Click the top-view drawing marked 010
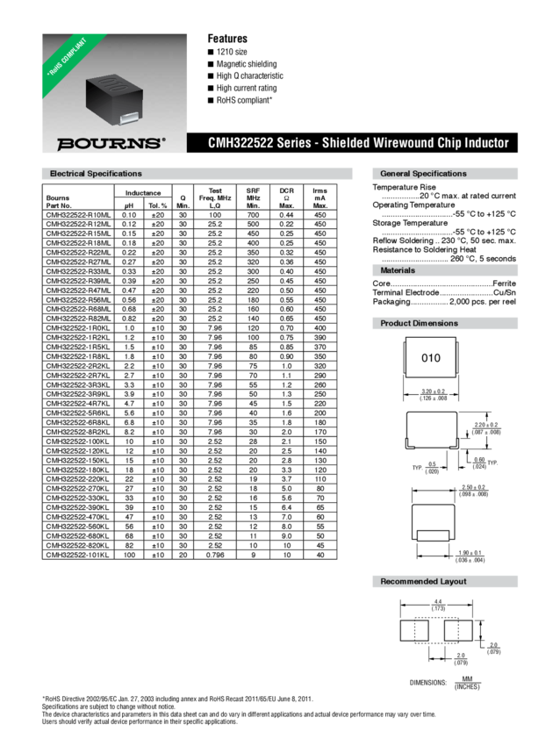The height and width of the screenshot is (746, 560). pos(431,358)
